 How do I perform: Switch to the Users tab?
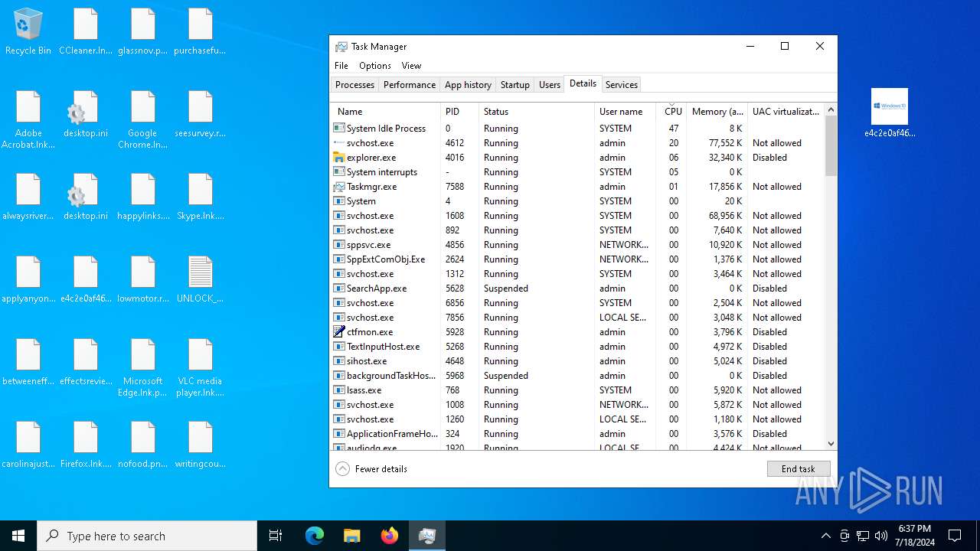coord(550,85)
